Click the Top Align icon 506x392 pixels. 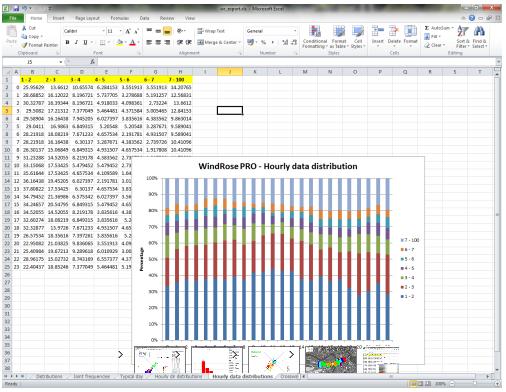149,31
